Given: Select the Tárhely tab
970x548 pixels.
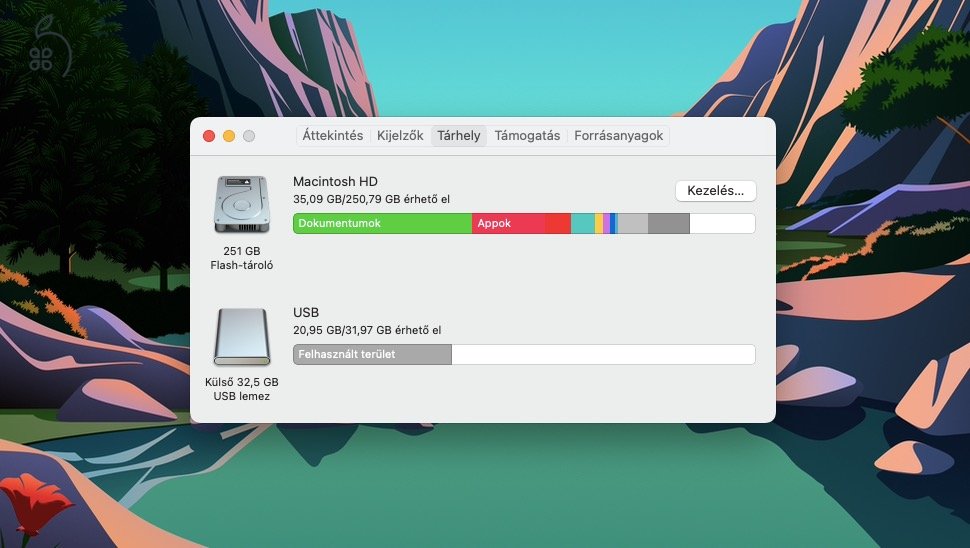Looking at the screenshot, I should point(458,135).
